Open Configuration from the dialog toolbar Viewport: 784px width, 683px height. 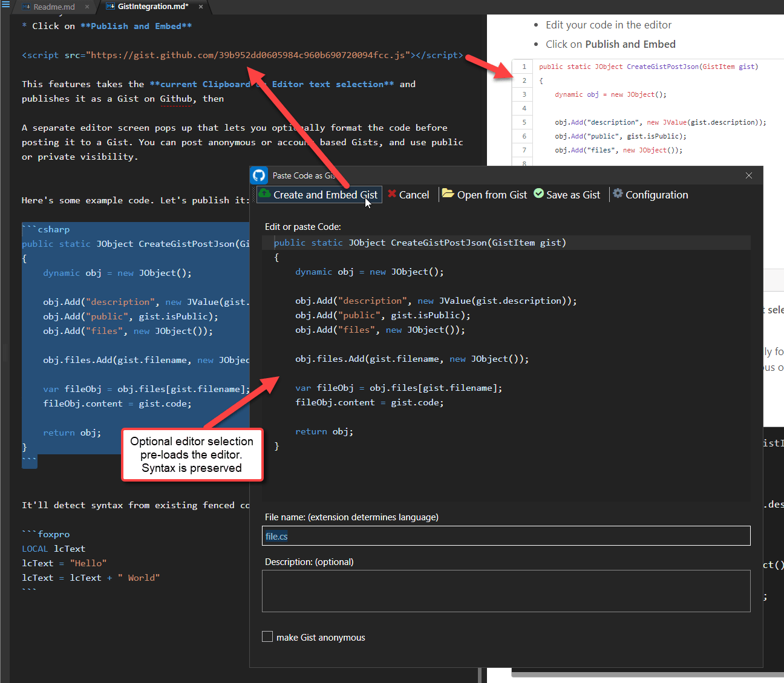coord(651,195)
